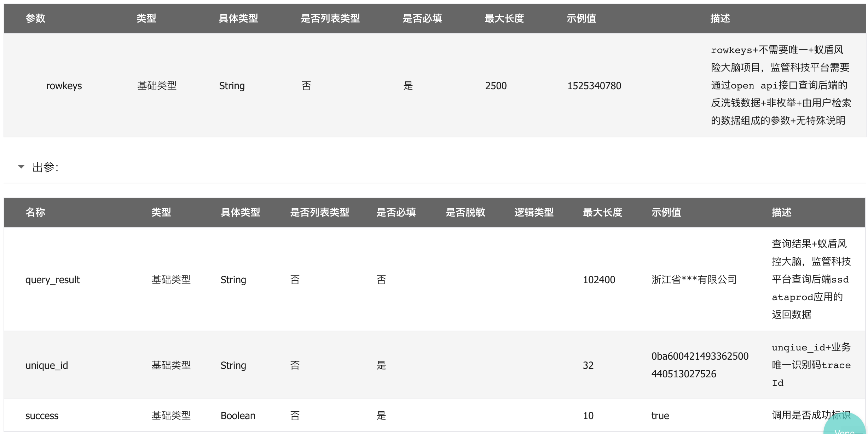
Task: Select the unique_id row name
Action: coord(47,365)
